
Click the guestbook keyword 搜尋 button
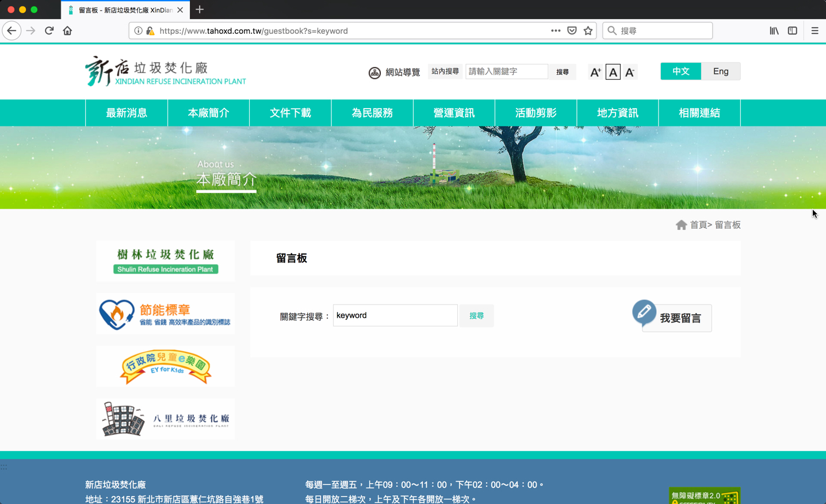tap(476, 316)
